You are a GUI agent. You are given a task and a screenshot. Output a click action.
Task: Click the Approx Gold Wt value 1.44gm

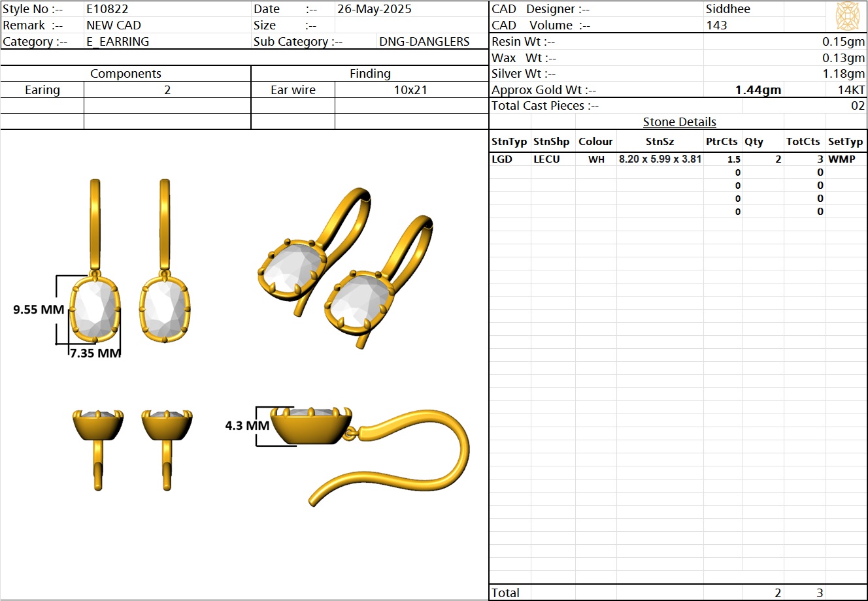point(758,90)
